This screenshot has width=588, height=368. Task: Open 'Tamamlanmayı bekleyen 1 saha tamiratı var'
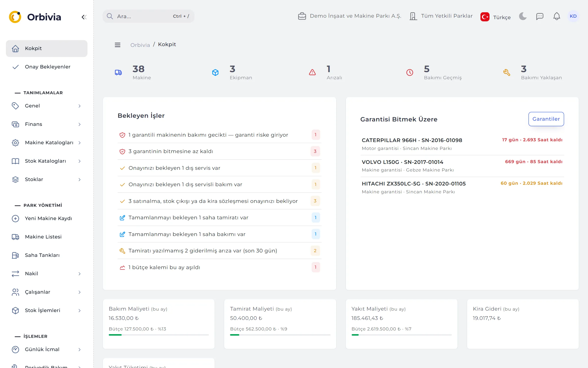pyautogui.click(x=219, y=218)
